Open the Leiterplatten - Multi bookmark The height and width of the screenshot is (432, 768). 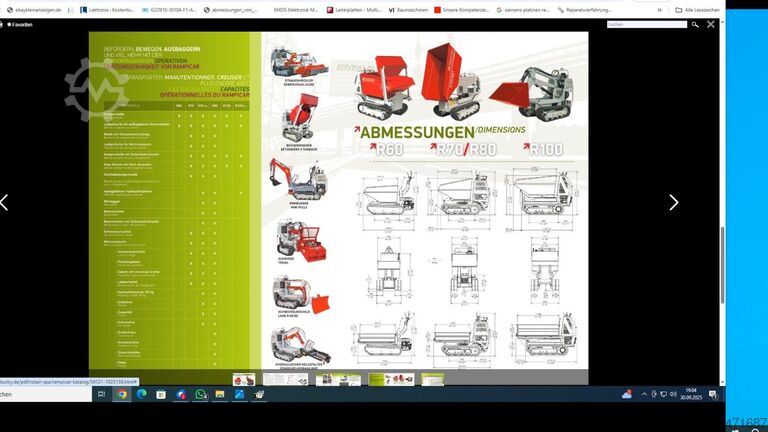354,10
